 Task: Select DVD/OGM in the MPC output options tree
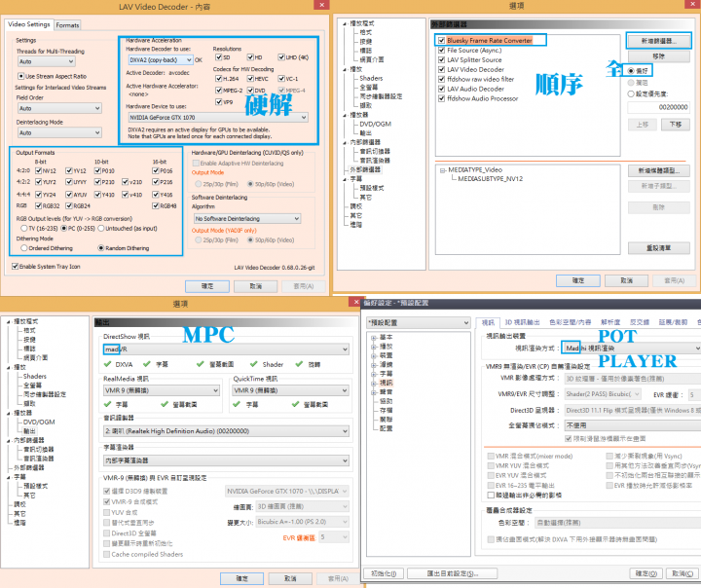coord(39,422)
